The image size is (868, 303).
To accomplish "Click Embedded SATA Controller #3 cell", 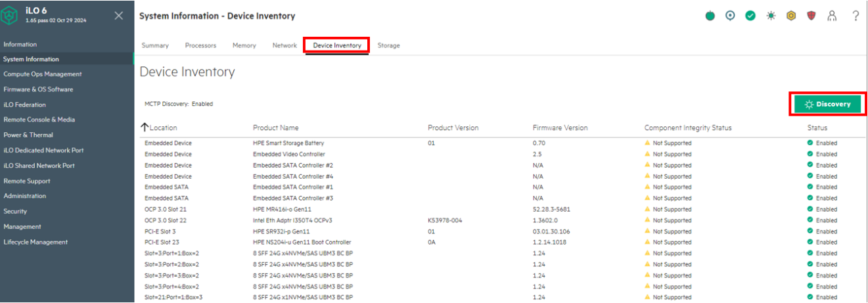I will (x=293, y=198).
